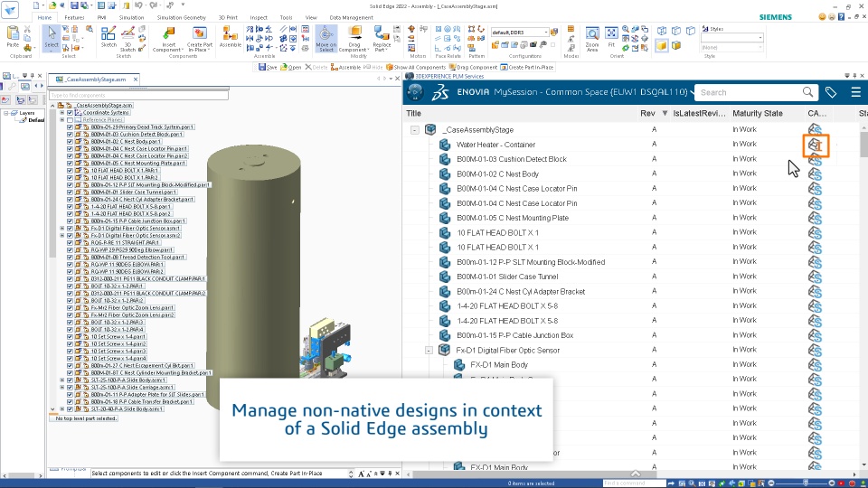868x488 pixels.
Task: Click Assemble in the quick toolbar
Action: click(x=345, y=67)
